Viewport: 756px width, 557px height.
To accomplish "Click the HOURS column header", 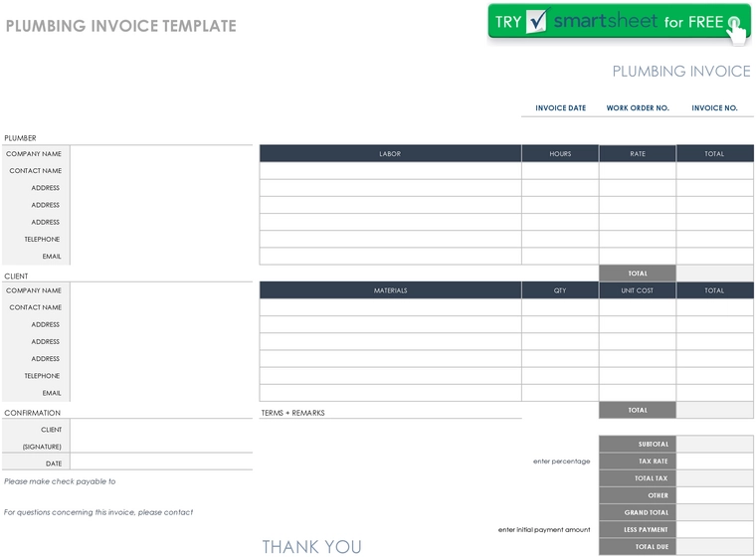I will (560, 153).
